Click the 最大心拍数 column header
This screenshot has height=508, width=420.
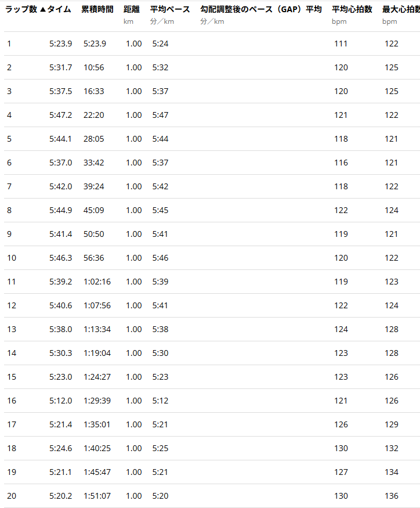click(x=400, y=10)
